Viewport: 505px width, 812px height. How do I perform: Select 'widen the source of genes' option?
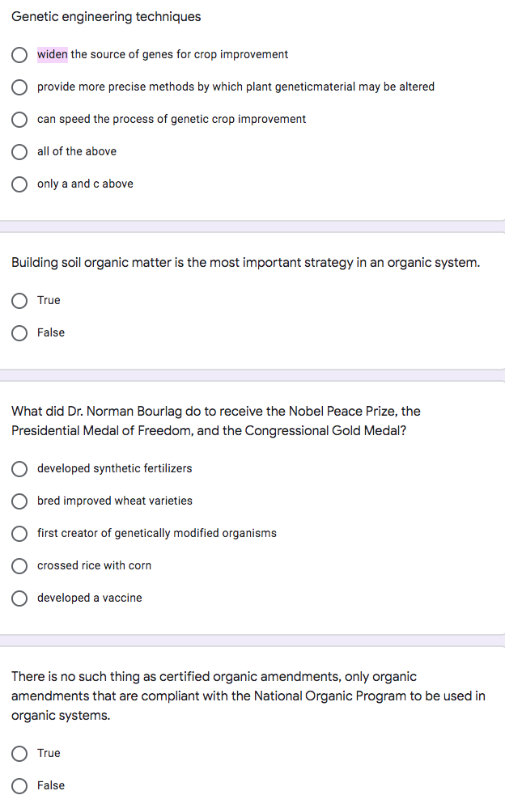tap(19, 55)
